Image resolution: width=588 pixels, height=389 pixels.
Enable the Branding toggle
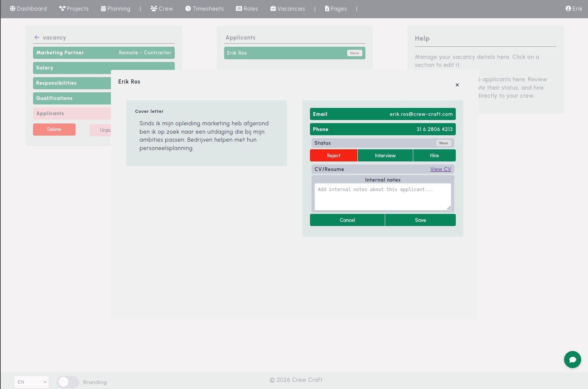tap(68, 382)
